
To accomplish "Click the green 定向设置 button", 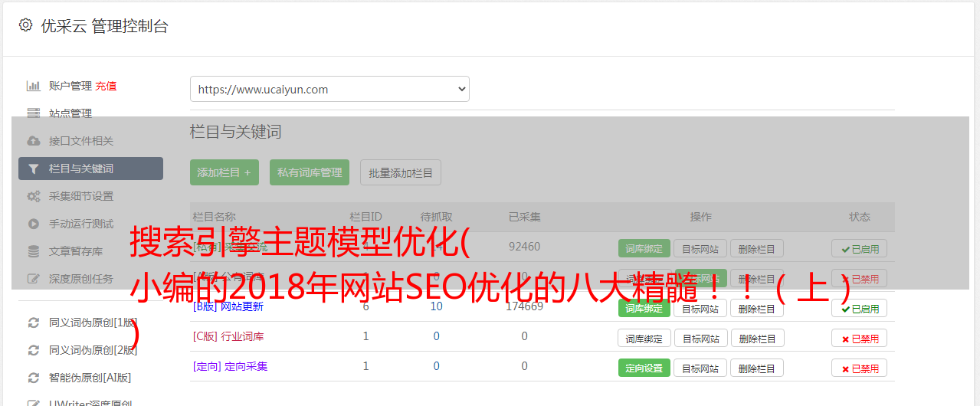I will pyautogui.click(x=644, y=368).
